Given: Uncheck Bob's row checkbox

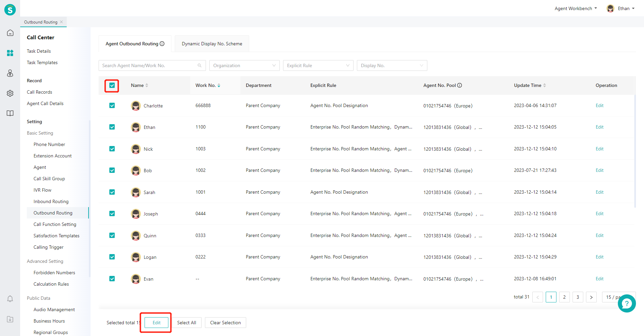Looking at the screenshot, I should click(112, 170).
